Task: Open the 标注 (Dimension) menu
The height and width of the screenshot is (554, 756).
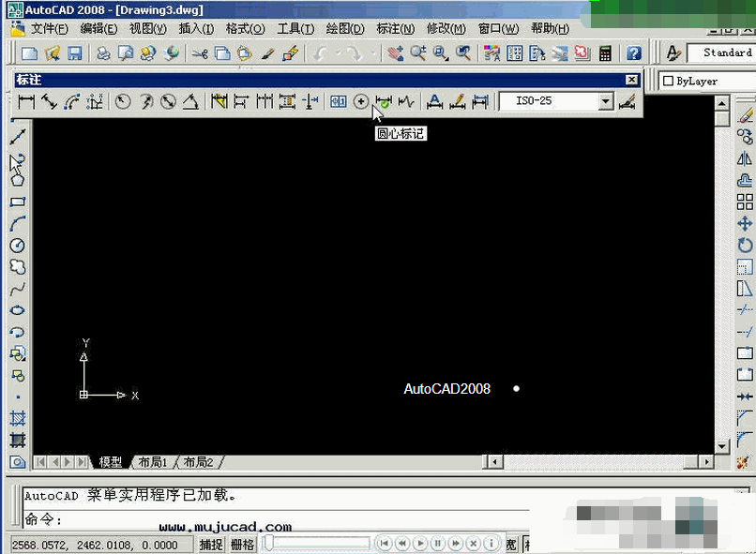Action: 394,29
